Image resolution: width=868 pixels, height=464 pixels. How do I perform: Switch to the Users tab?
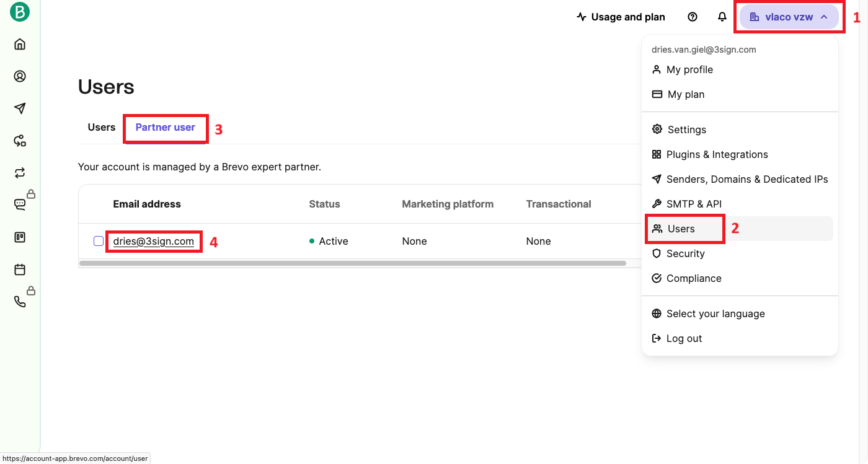102,127
